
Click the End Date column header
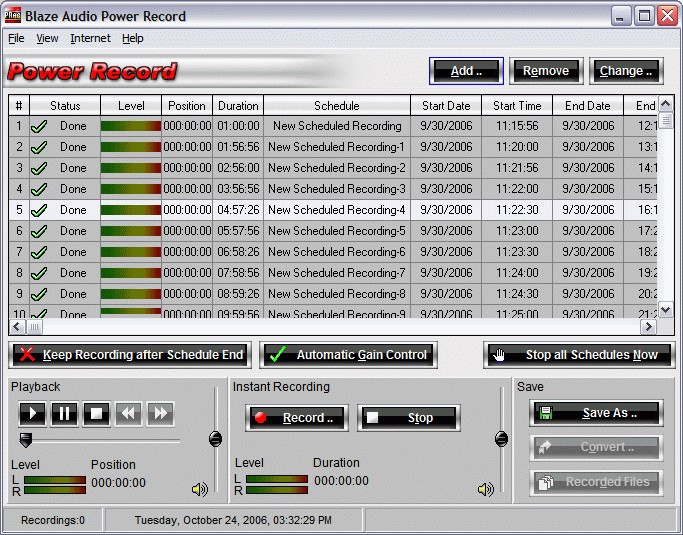coord(588,105)
